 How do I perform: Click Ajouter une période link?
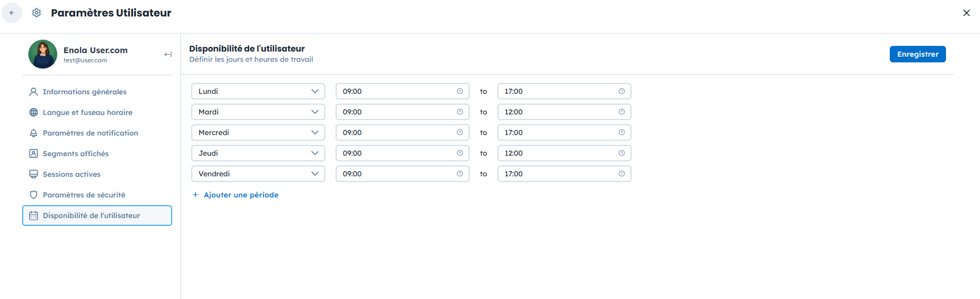(x=241, y=195)
